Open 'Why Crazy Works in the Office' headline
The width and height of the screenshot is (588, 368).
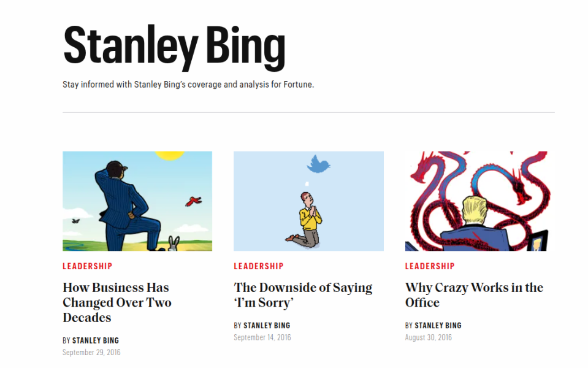pos(474,295)
